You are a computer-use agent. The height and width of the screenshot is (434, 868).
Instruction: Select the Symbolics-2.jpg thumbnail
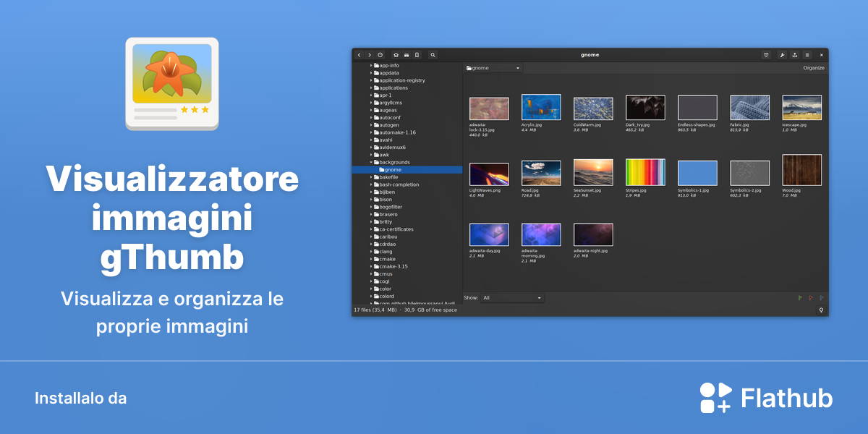point(749,173)
